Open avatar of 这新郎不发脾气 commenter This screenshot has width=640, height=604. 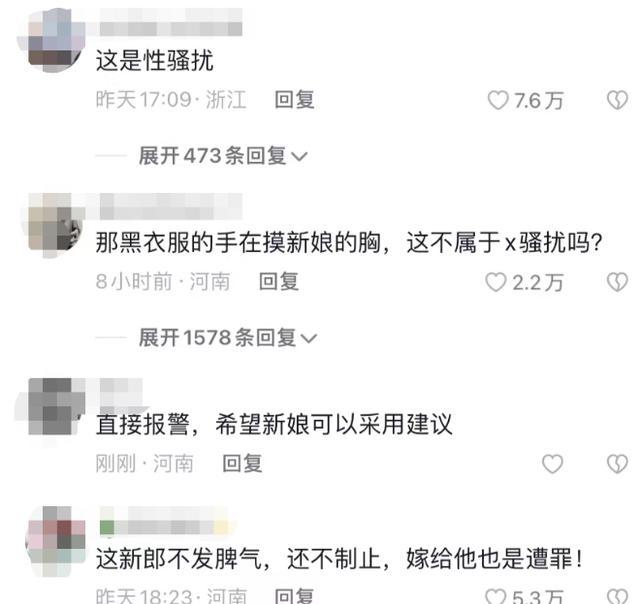click(55, 542)
